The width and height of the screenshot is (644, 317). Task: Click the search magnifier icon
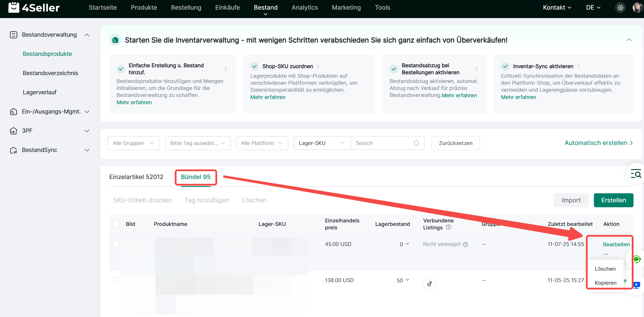click(416, 143)
